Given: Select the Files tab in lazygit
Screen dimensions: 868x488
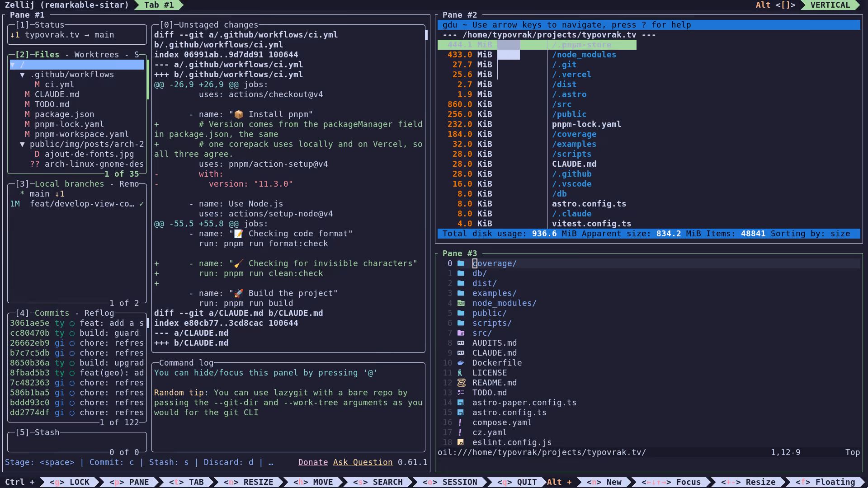Looking at the screenshot, I should 47,55.
